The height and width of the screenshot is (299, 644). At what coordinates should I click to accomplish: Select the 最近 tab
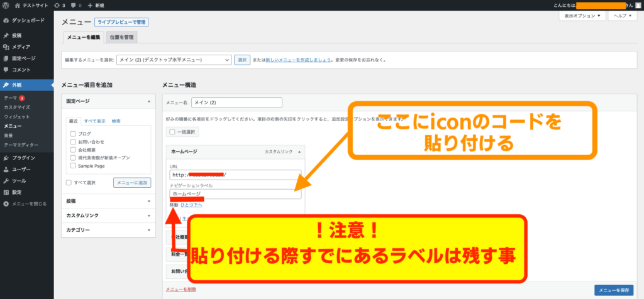pyautogui.click(x=74, y=121)
